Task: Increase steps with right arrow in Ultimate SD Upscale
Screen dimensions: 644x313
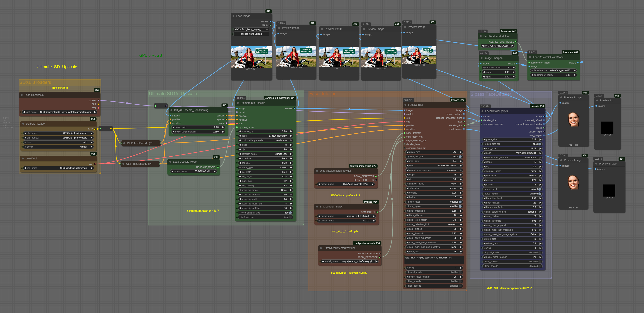Action: [291, 145]
